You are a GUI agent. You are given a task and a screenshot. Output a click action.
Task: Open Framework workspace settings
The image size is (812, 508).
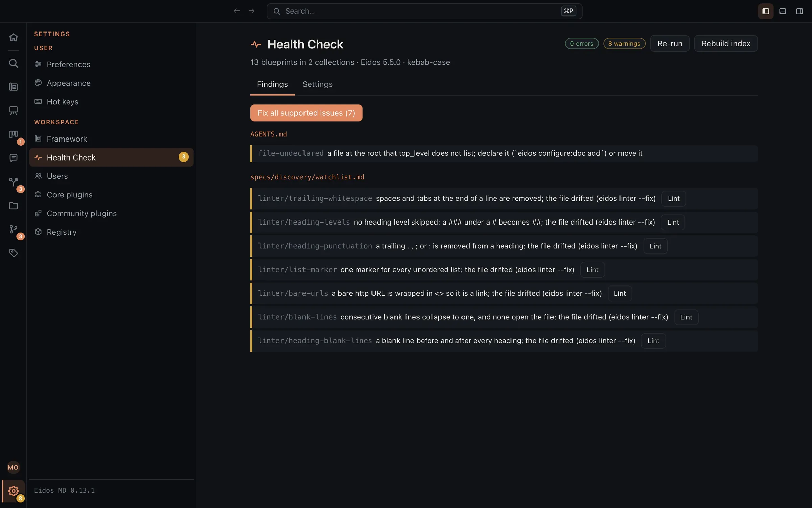111,139
